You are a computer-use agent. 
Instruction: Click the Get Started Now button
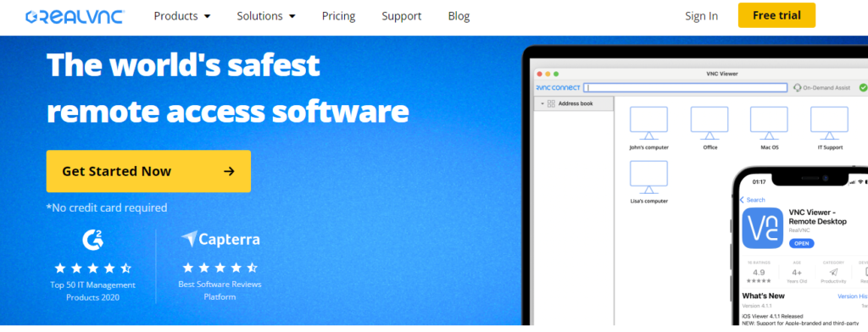click(x=148, y=172)
